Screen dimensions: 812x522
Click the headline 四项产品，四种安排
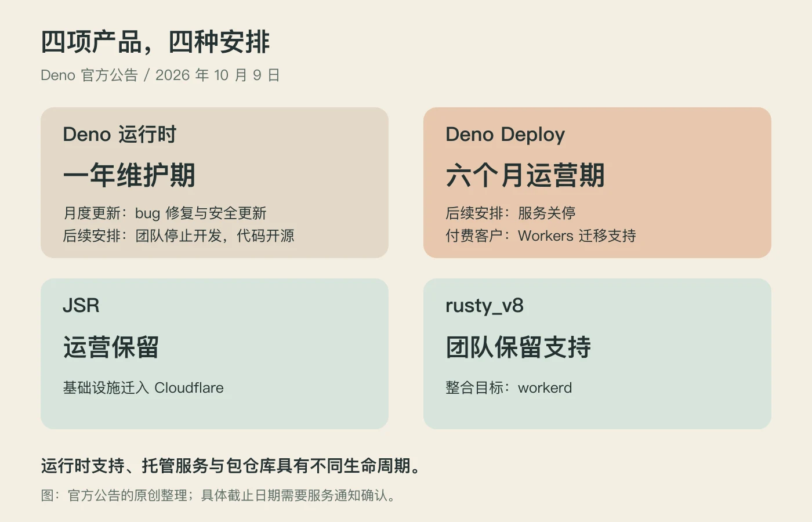pos(155,42)
